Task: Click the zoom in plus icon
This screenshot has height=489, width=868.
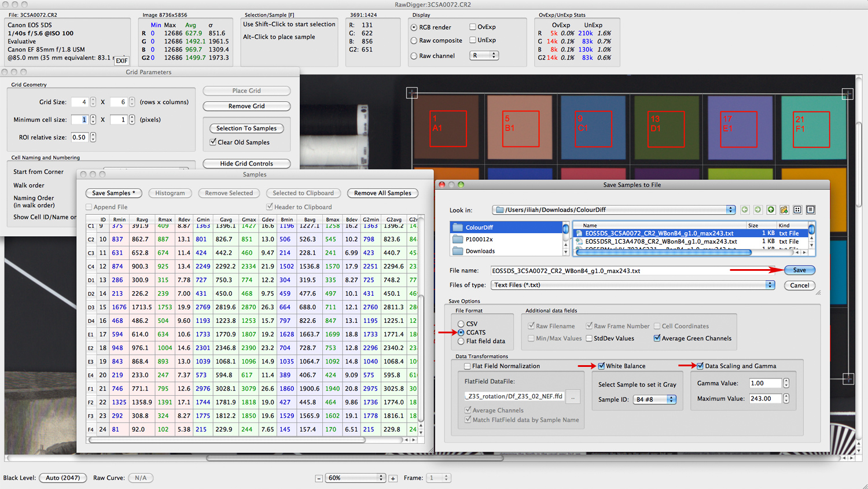Action: [393, 478]
